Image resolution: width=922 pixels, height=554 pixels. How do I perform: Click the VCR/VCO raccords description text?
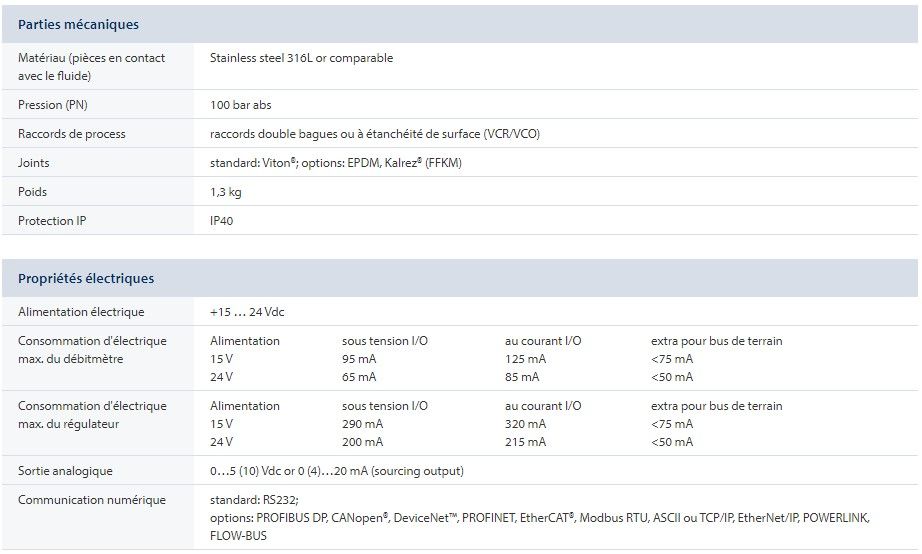374,134
